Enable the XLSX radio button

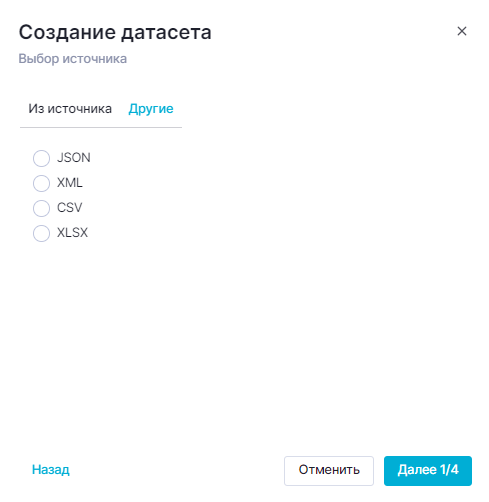(x=41, y=233)
